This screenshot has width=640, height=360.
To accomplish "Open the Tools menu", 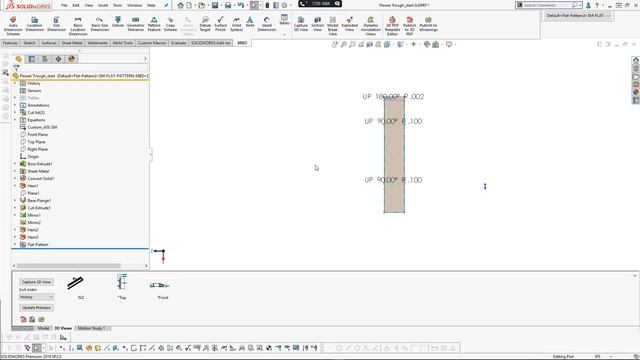I will pyautogui.click(x=118, y=5).
